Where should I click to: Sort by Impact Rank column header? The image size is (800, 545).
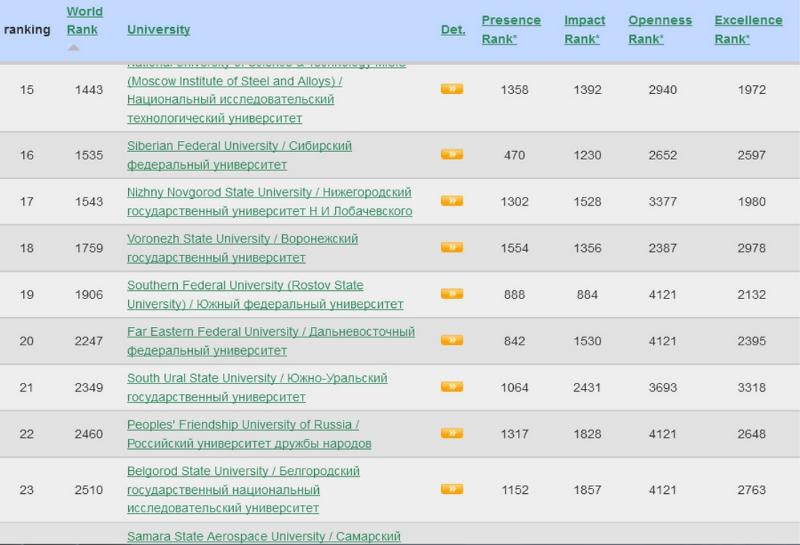[584, 30]
